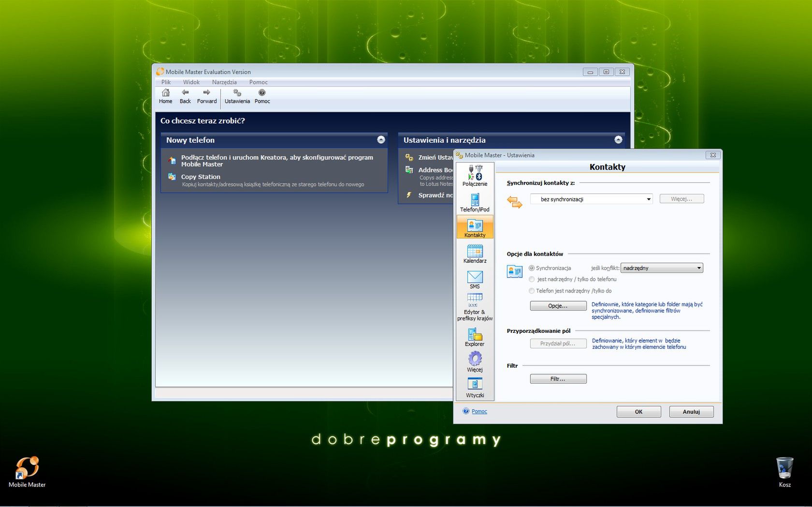Minimize the Mobile Master main window
This screenshot has height=507, width=812.
pyautogui.click(x=590, y=72)
